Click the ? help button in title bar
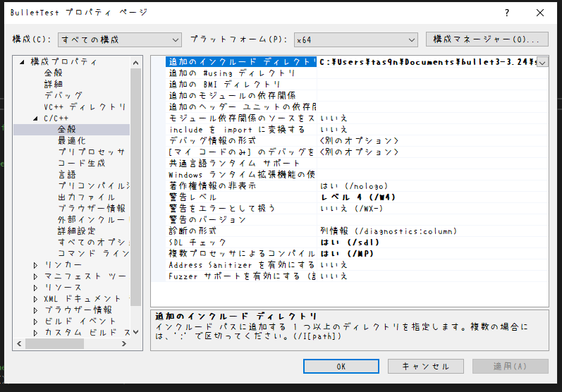Screen dimensions: 562x392 507,13
